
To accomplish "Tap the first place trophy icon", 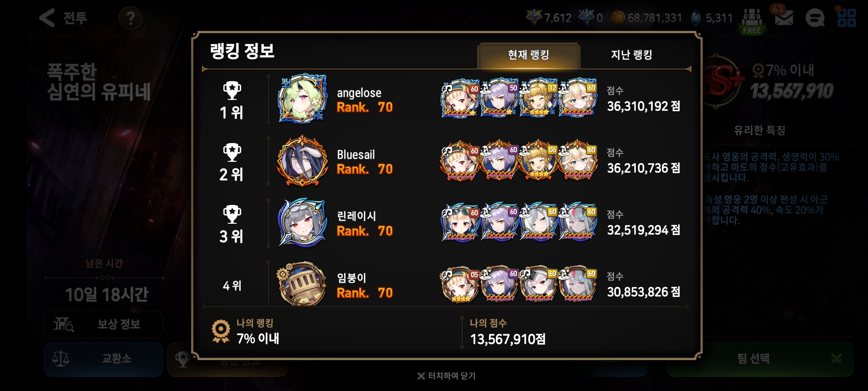I will pyautogui.click(x=232, y=91).
